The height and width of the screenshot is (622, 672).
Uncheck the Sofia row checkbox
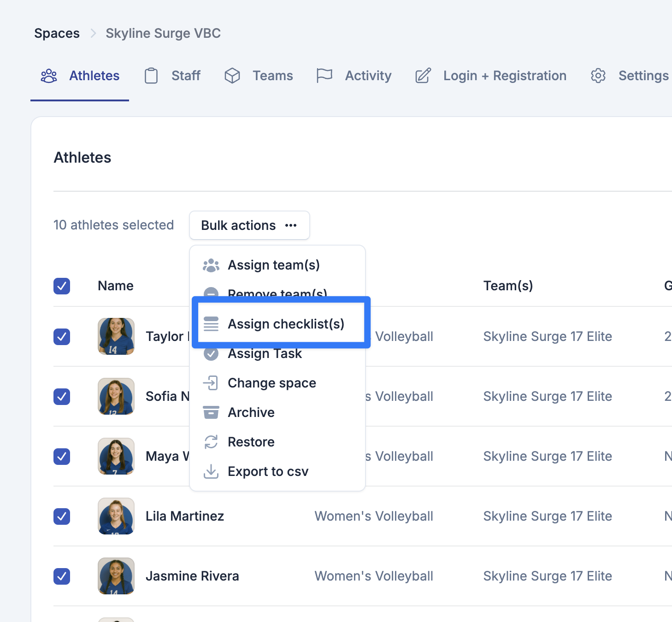click(x=62, y=396)
